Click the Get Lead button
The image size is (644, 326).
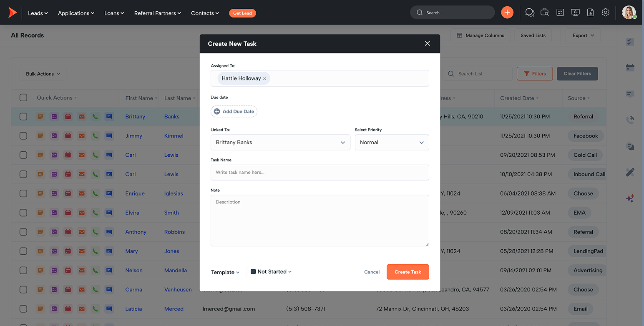coord(242,13)
